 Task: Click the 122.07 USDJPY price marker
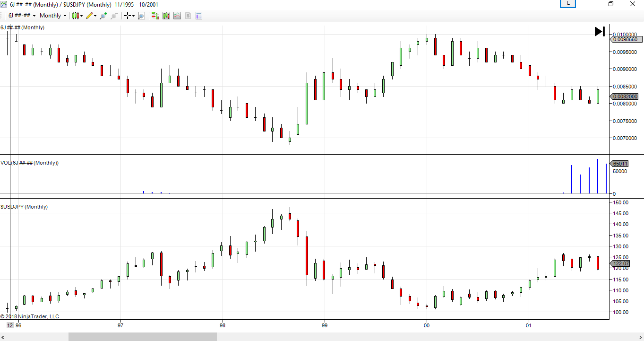tap(621, 263)
